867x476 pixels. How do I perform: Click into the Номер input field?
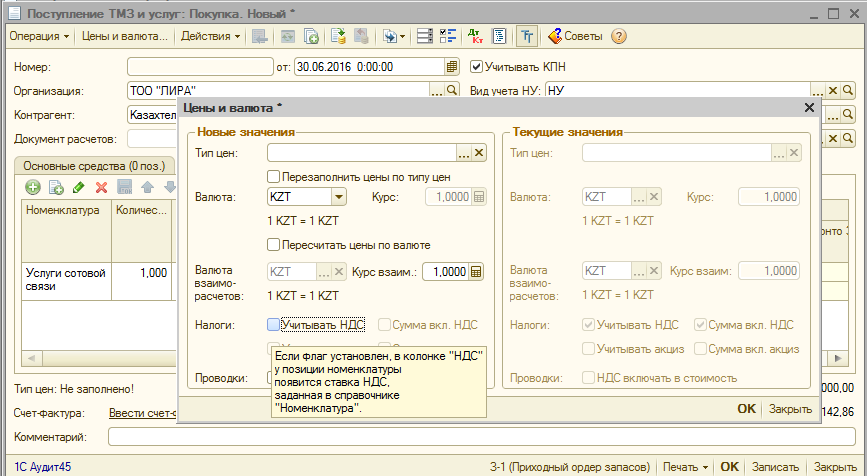[200, 67]
